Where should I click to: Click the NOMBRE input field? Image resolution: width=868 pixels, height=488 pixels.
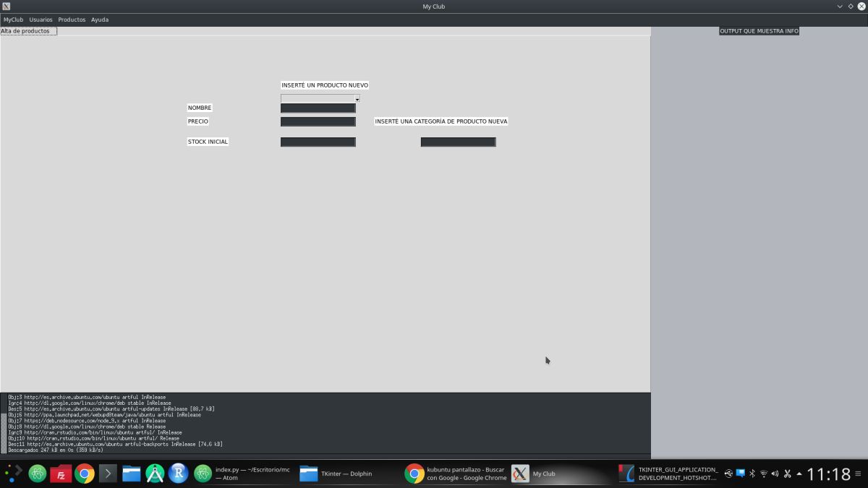pos(318,108)
